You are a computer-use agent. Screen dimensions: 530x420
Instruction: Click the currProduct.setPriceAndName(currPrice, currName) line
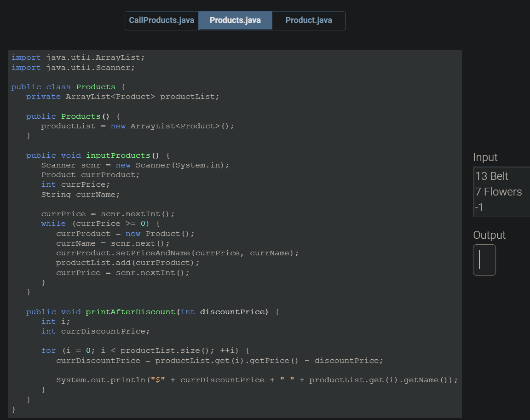[178, 253]
